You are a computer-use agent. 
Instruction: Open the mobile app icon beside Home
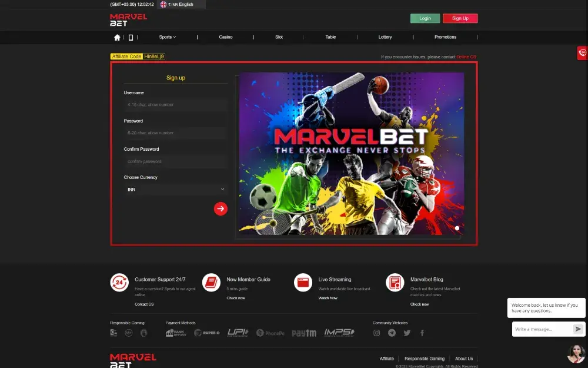[131, 37]
